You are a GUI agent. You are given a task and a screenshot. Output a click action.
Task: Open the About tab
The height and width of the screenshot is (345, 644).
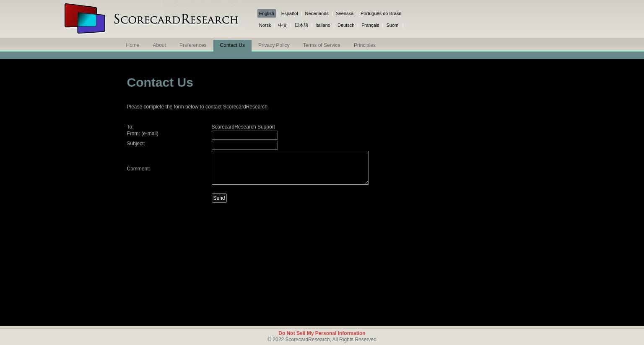point(159,45)
